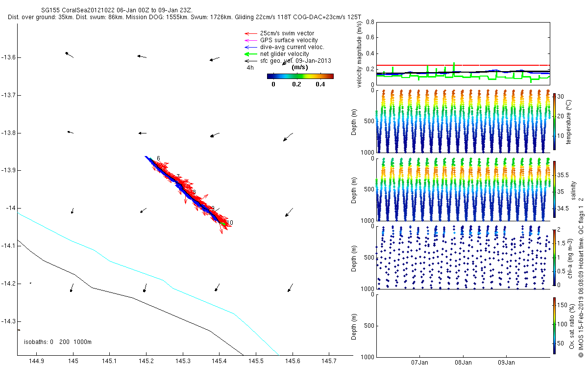588x368 pixels.
Task: Click the 'Ox. sat. ratio (%)' colorbar label
Action: point(572,325)
